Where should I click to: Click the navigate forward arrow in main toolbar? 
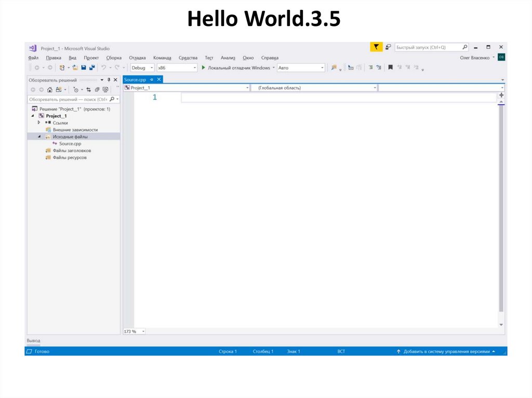(50, 68)
